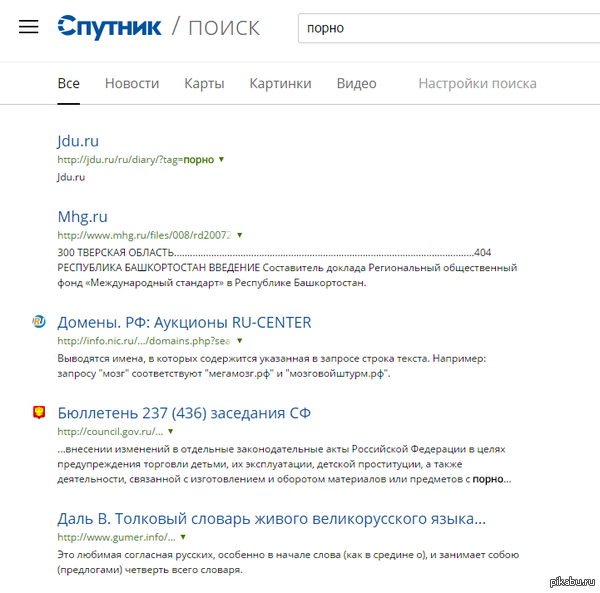
Task: Expand the dropdown arrow after council.gov.ru URL
Action: click(171, 431)
